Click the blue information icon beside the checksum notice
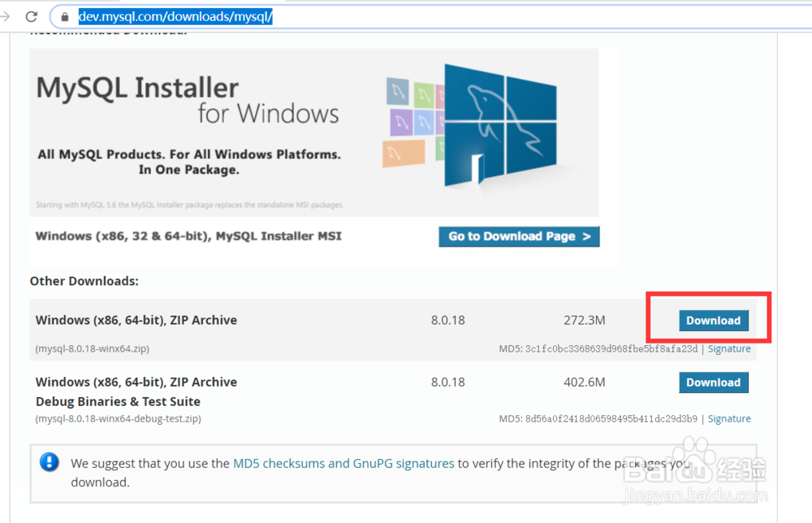This screenshot has width=812, height=523. pos(49,461)
